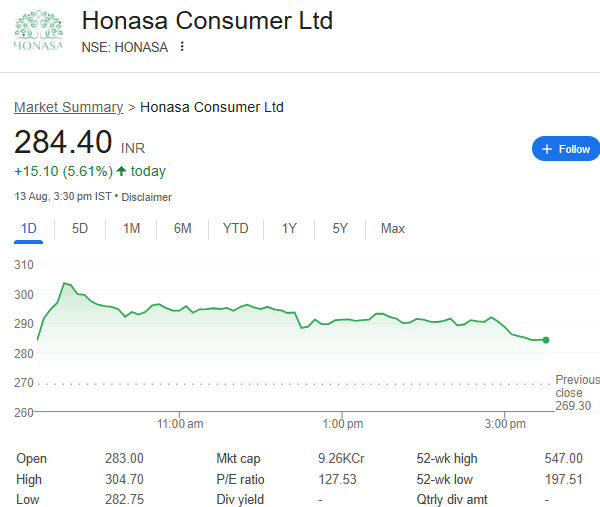Screen dimensions: 600x507
Task: View the 1Y price chart
Action: click(x=289, y=229)
